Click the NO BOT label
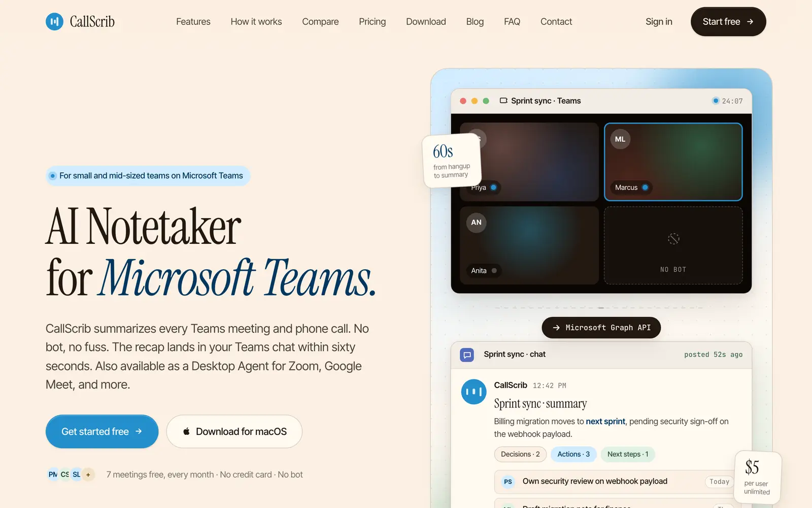The width and height of the screenshot is (812, 508). click(x=673, y=270)
